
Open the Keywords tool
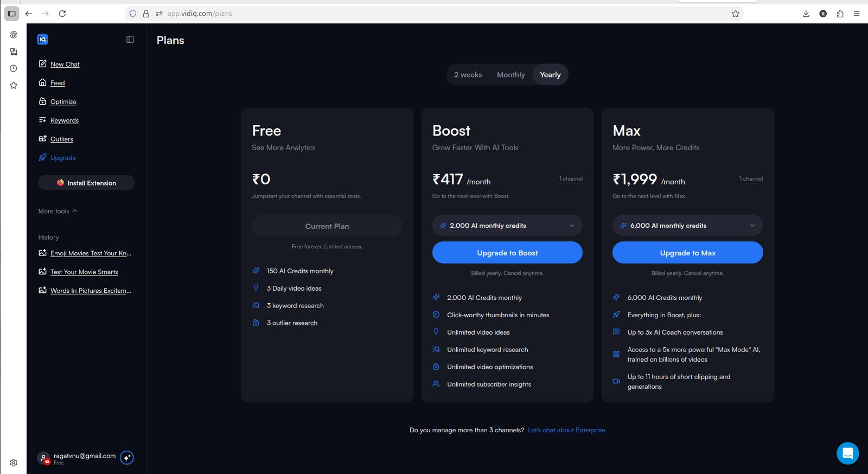tap(64, 120)
